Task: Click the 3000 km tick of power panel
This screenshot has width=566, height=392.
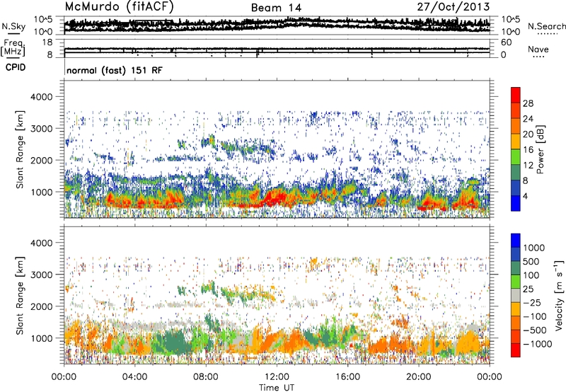Action: click(x=41, y=129)
